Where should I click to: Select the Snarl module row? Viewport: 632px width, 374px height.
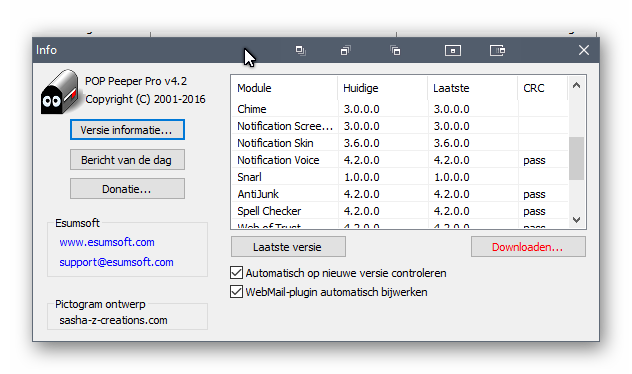click(x=400, y=177)
